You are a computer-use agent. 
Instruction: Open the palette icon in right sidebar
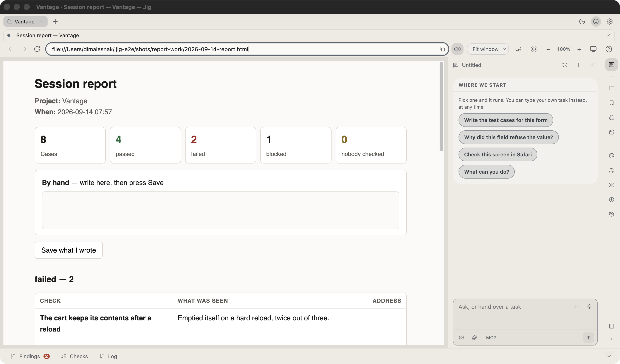[x=611, y=156]
